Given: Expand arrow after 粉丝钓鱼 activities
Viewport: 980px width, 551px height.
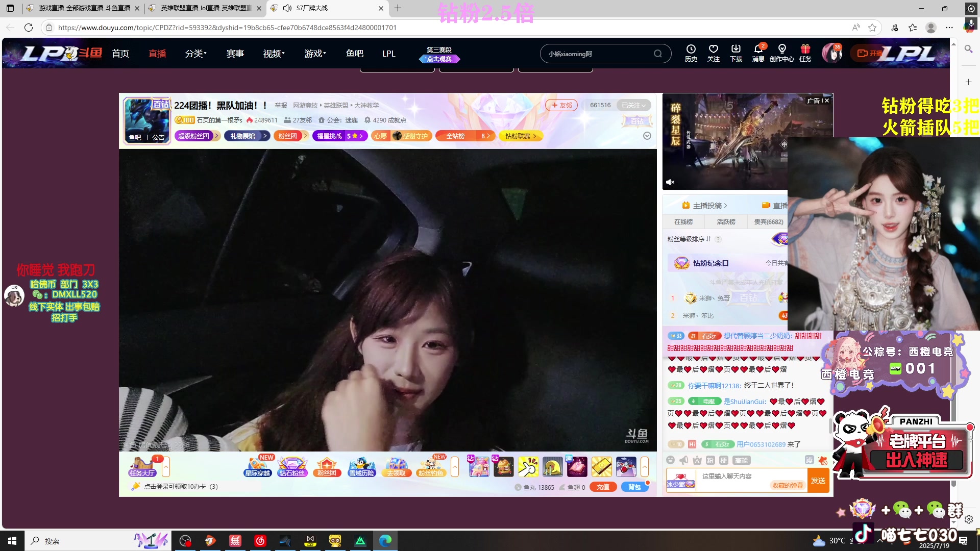Looking at the screenshot, I should (x=454, y=466).
